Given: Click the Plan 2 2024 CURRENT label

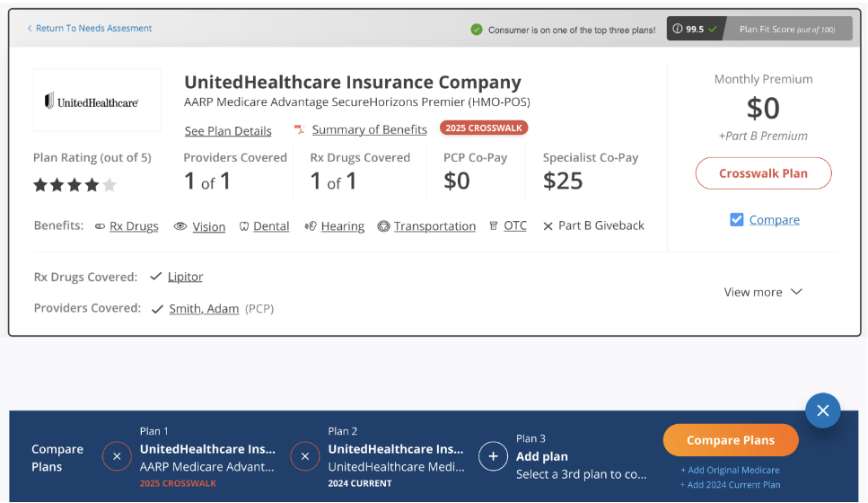Looking at the screenshot, I should (x=360, y=483).
